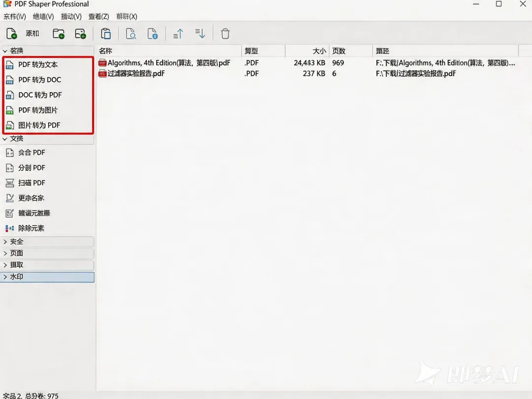Open the 查看(Z) menu
This screenshot has width=532, height=399.
(99, 16)
